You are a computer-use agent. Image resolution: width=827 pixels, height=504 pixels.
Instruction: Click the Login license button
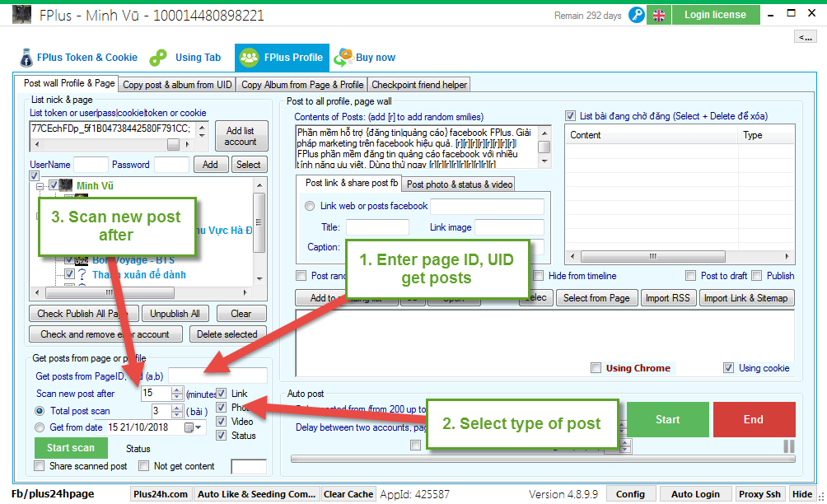pyautogui.click(x=716, y=15)
